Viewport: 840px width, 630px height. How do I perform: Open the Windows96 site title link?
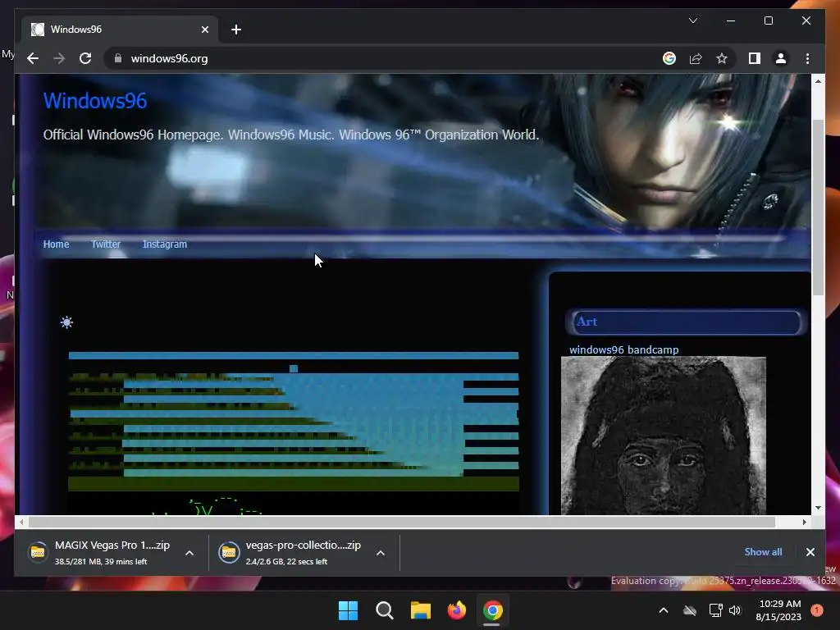(95, 101)
